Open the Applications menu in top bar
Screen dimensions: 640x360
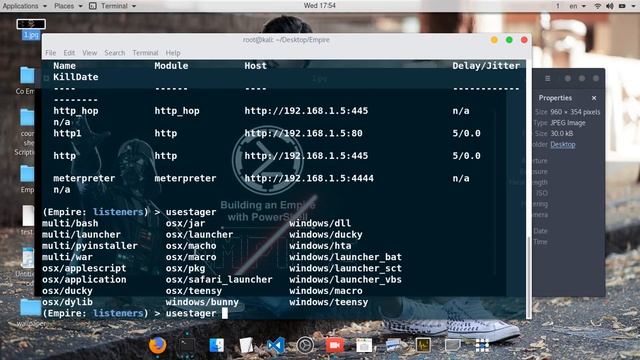click(x=24, y=6)
